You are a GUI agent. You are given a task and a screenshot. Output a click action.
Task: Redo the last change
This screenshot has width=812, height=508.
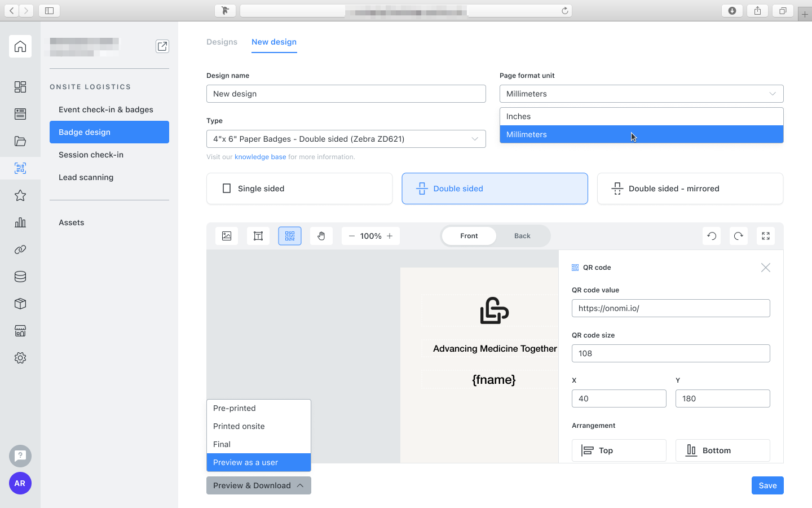click(x=739, y=236)
